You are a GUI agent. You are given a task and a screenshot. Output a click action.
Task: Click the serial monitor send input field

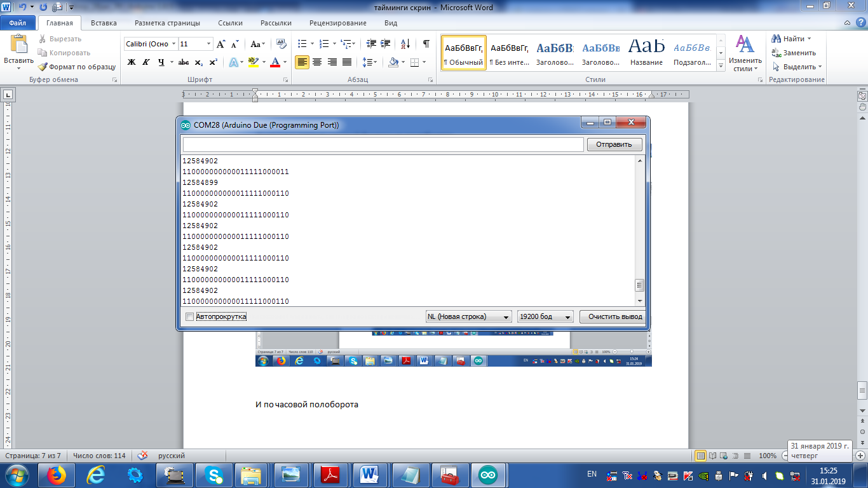click(x=383, y=144)
